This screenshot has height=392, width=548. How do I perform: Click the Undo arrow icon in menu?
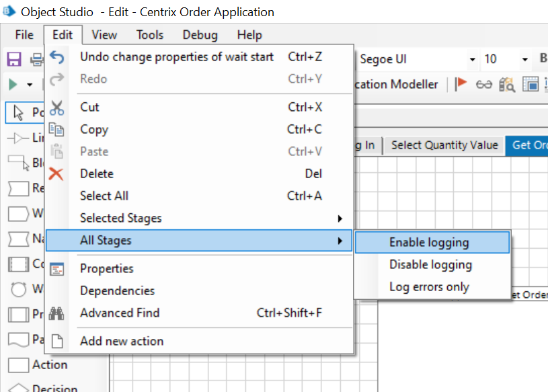[57, 57]
